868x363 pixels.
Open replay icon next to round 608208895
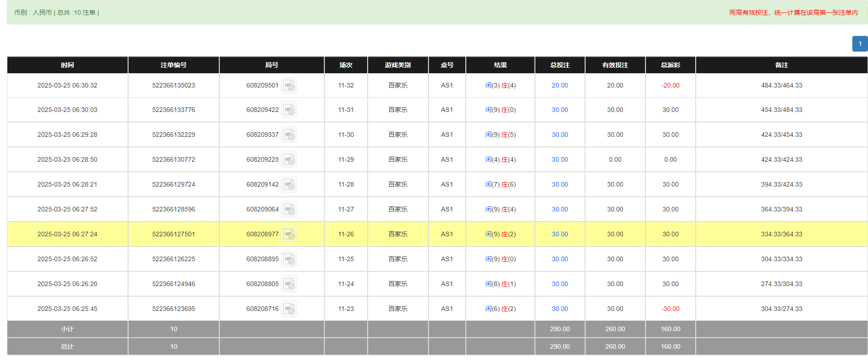(x=289, y=259)
